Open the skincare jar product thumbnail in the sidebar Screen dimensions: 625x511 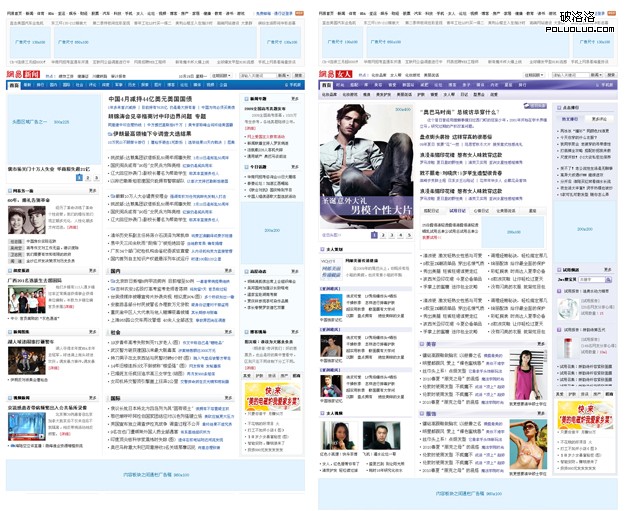(568, 308)
